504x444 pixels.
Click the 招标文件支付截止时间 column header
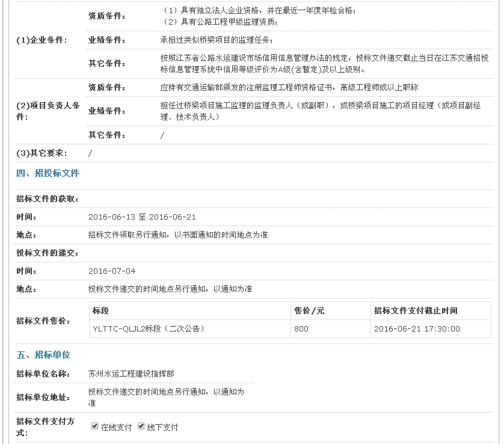416,310
